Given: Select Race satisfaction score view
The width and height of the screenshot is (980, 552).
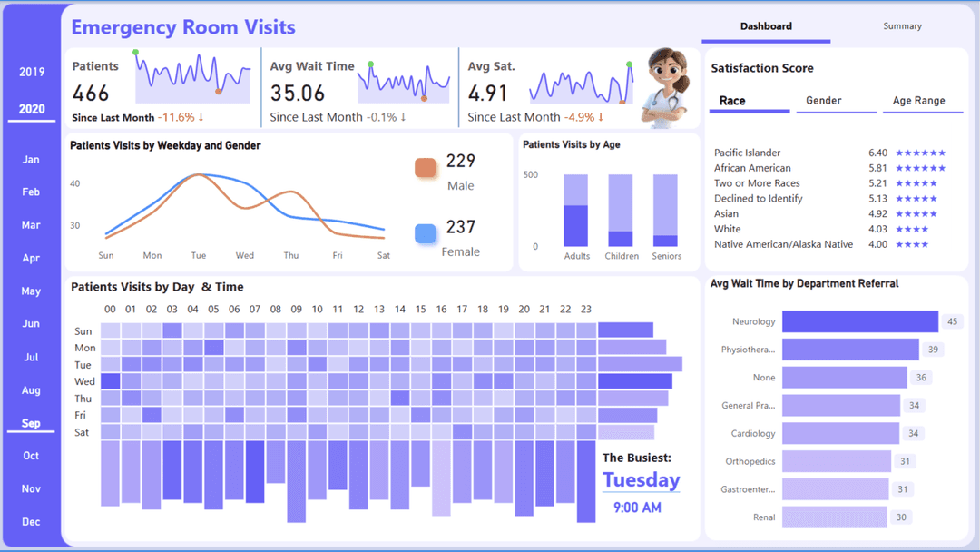Looking at the screenshot, I should click(732, 101).
